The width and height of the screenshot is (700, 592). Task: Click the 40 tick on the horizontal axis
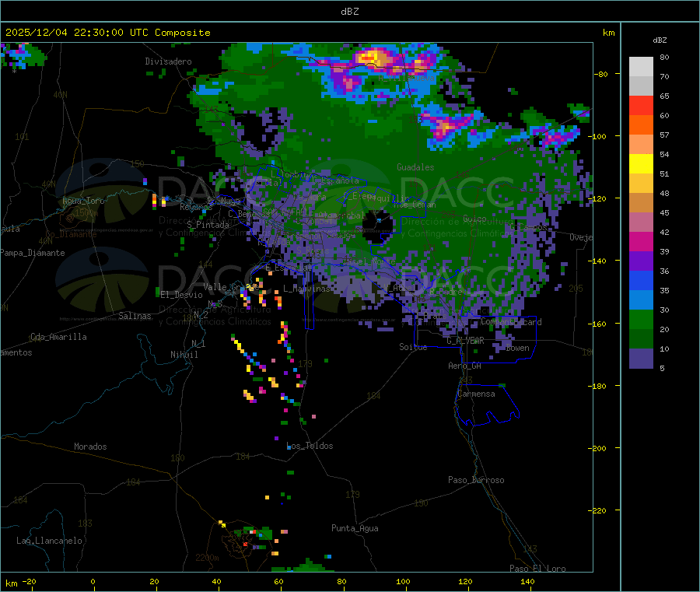coord(216,581)
